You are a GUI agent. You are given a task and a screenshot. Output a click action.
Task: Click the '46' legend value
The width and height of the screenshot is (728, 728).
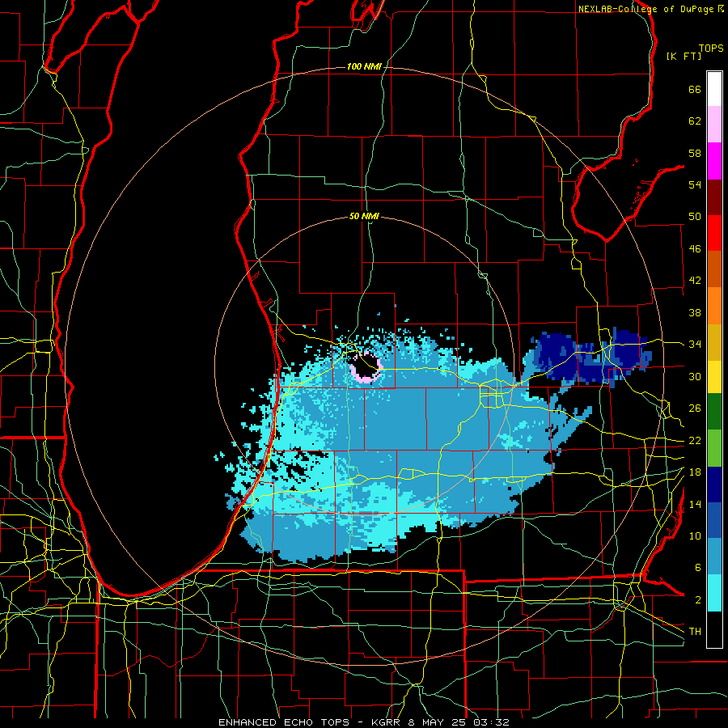[x=695, y=248]
